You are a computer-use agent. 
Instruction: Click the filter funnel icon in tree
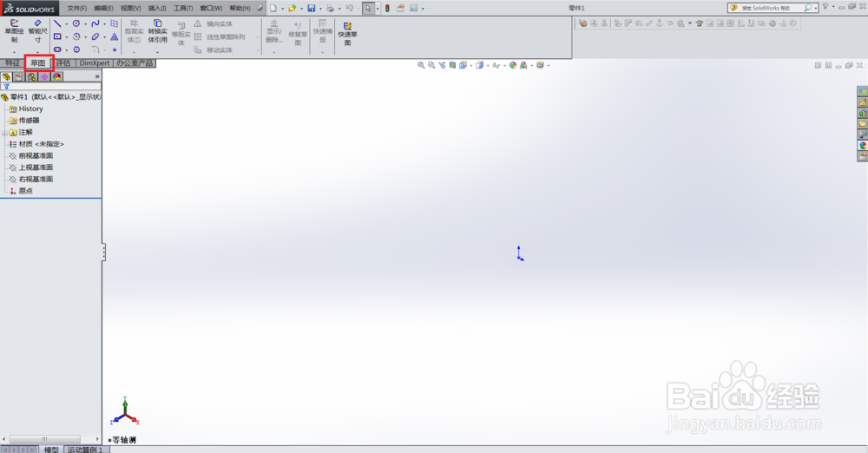[7, 87]
